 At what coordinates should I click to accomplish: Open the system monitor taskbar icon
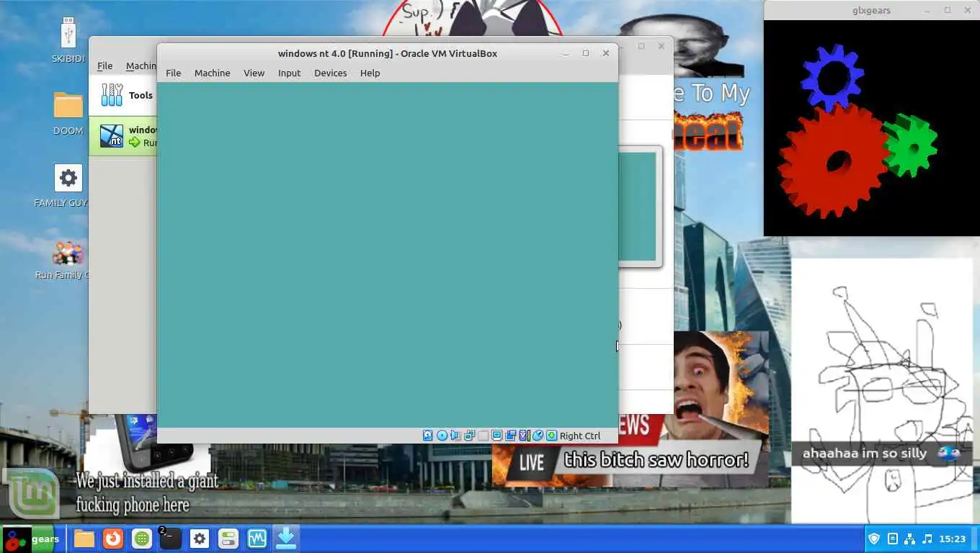[x=257, y=539]
